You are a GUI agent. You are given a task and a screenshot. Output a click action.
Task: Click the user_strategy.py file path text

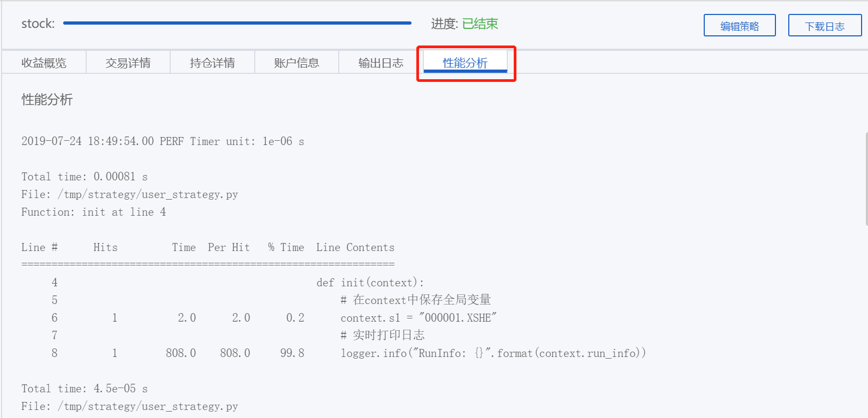tap(130, 194)
